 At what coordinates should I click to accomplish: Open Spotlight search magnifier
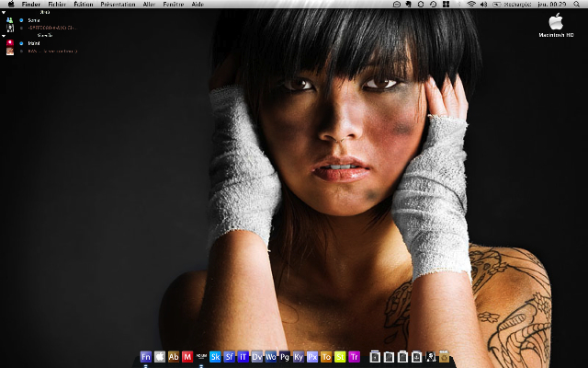point(576,4)
